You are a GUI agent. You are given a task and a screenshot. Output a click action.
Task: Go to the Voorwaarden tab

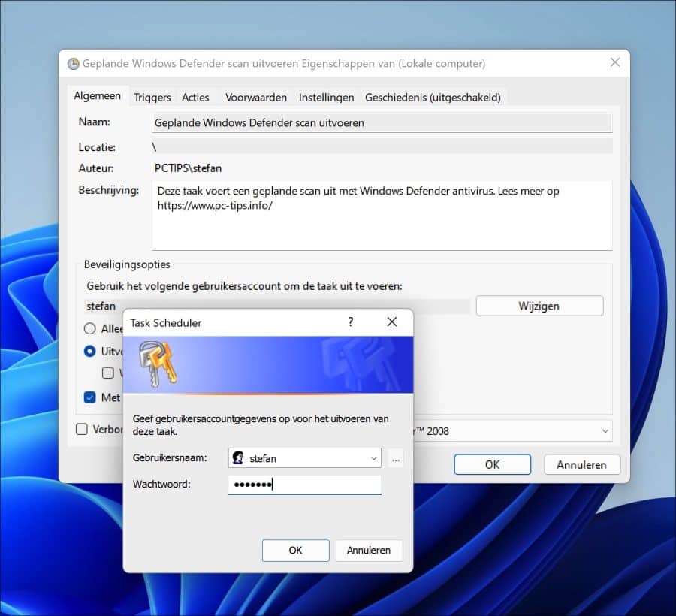pos(256,98)
